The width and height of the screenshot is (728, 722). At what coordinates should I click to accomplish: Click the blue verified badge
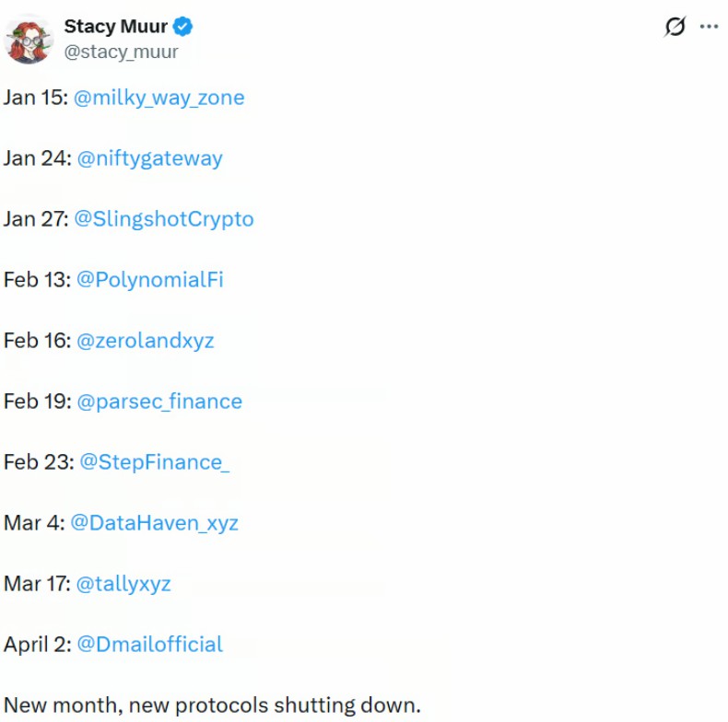(184, 27)
